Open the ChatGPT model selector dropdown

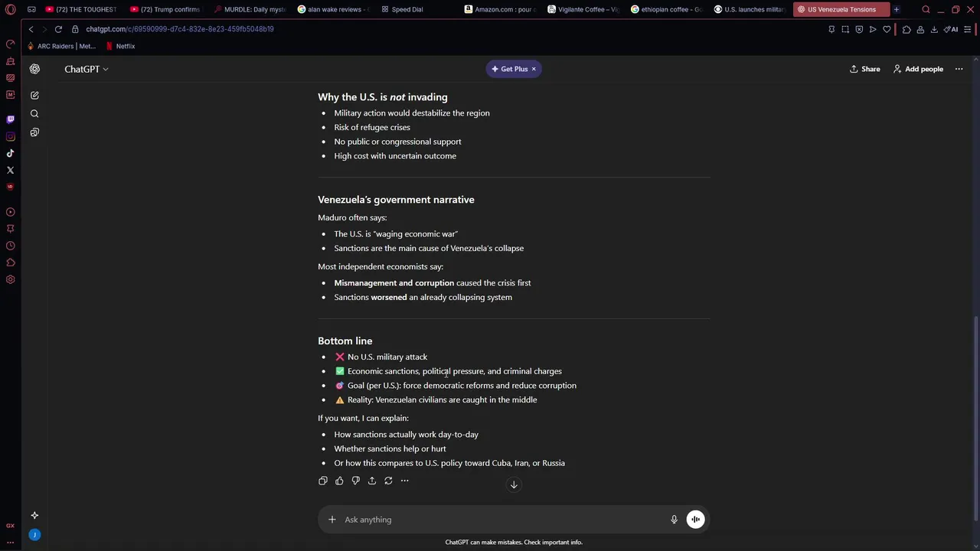[87, 69]
